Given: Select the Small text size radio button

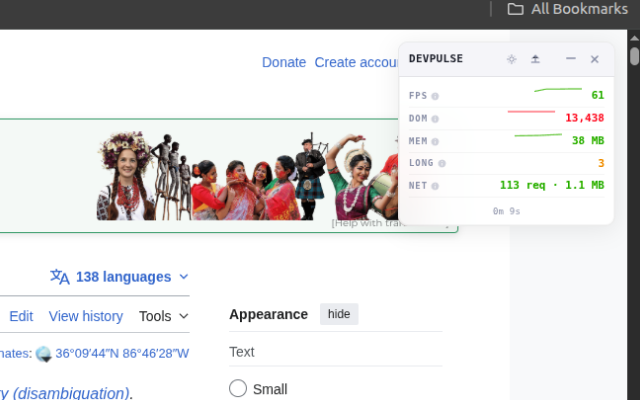Looking at the screenshot, I should tap(238, 388).
